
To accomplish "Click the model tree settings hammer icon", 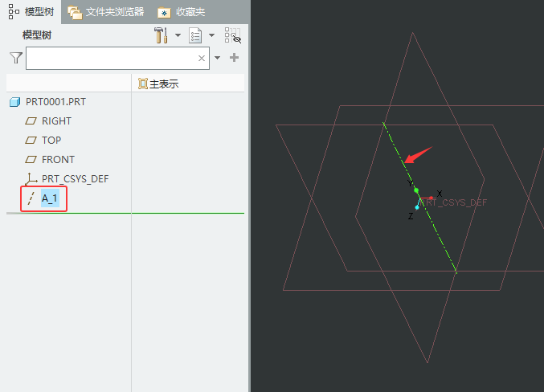I will (161, 35).
